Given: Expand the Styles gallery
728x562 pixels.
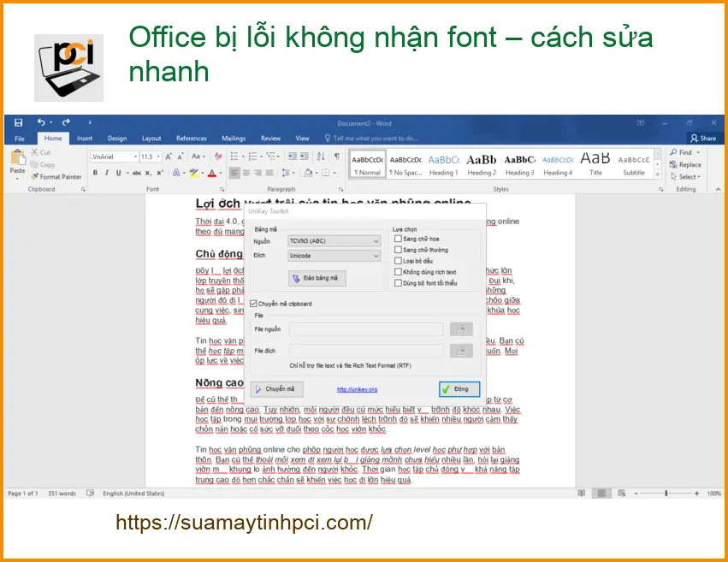Looking at the screenshot, I should coord(658,175).
